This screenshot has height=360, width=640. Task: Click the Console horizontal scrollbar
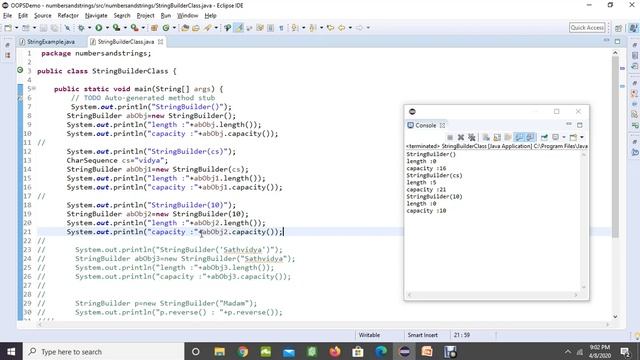point(493,295)
